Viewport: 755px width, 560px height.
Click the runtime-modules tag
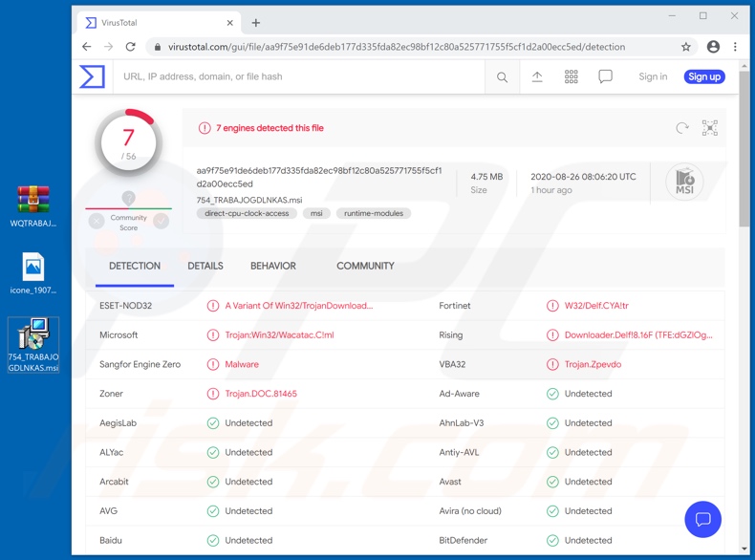(374, 213)
